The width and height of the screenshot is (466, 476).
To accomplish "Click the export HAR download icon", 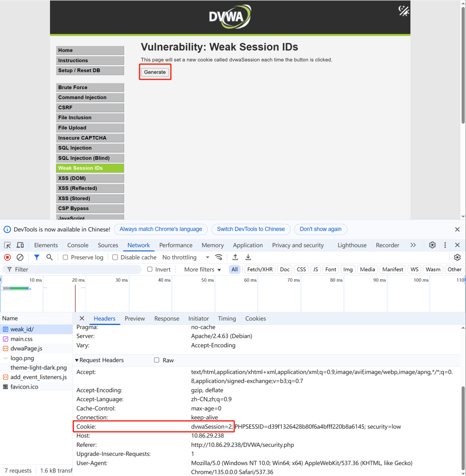I will click(x=248, y=257).
